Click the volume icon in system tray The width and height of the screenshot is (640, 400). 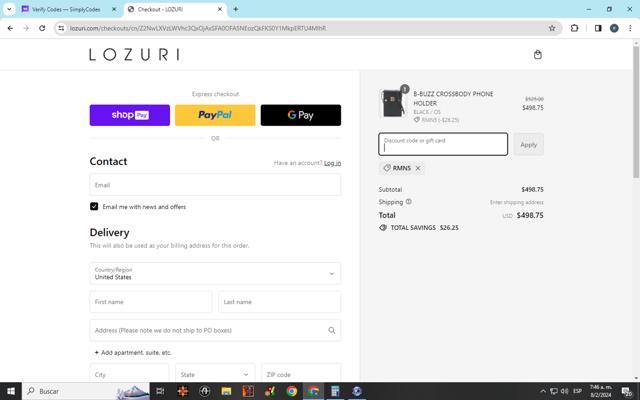click(565, 391)
